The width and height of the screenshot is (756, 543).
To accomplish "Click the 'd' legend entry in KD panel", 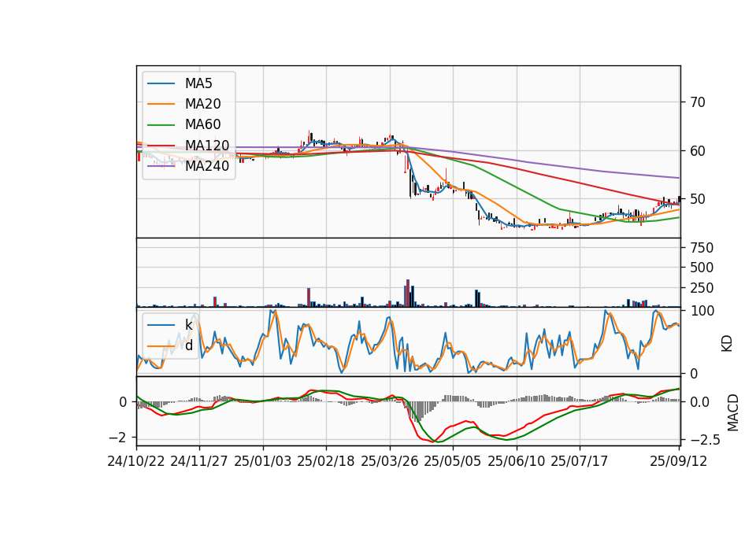I will point(189,345).
